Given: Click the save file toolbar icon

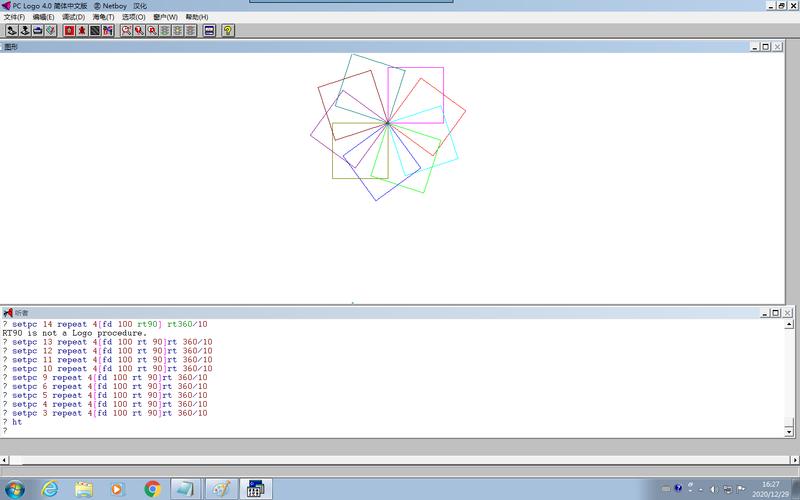Looking at the screenshot, I should point(24,31).
